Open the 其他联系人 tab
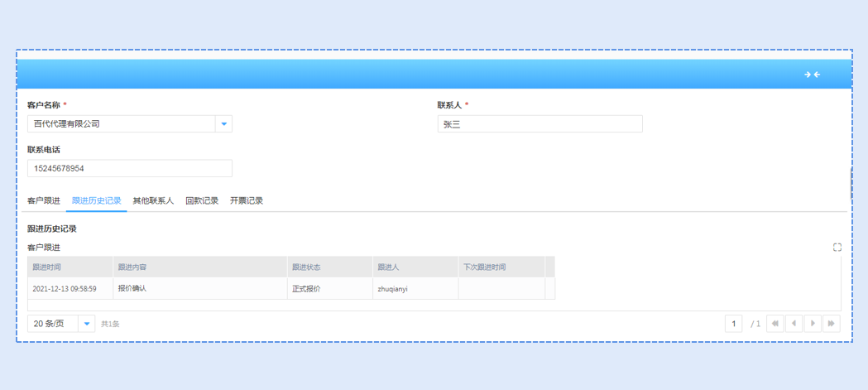The image size is (868, 390). click(x=153, y=201)
